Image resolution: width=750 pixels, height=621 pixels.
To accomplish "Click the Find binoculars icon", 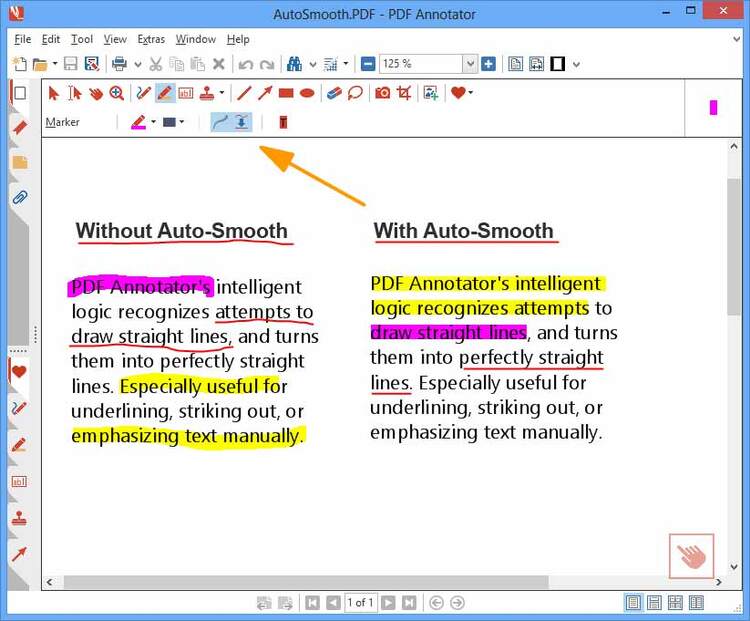I will pos(294,64).
